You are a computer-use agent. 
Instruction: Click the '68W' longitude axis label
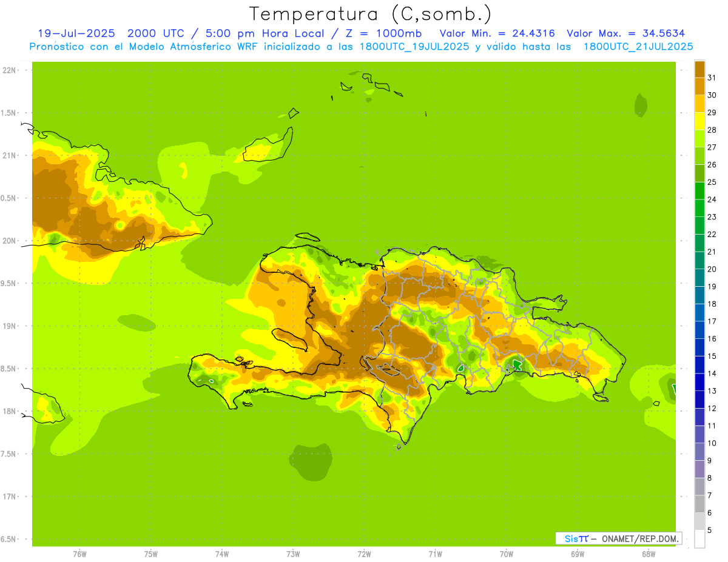[649, 554]
